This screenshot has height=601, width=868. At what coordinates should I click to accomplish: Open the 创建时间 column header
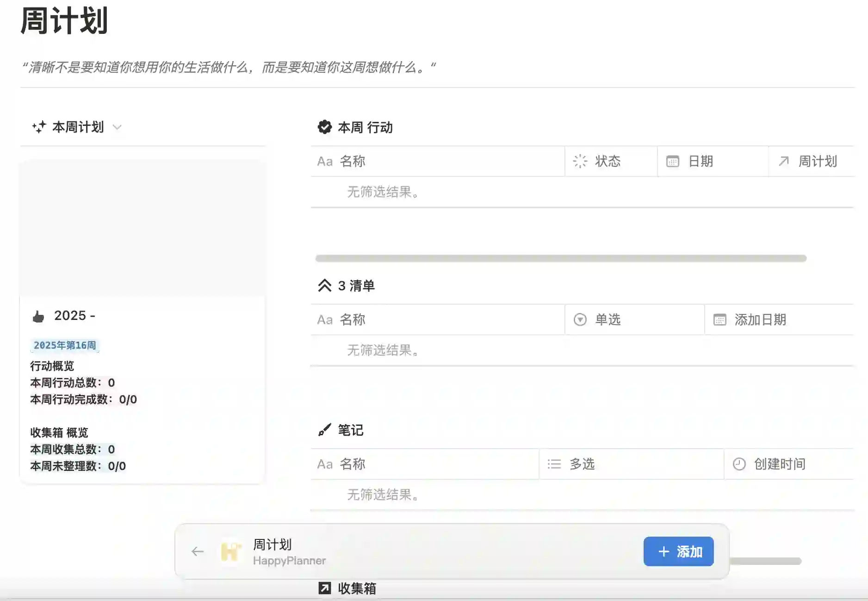[789, 464]
